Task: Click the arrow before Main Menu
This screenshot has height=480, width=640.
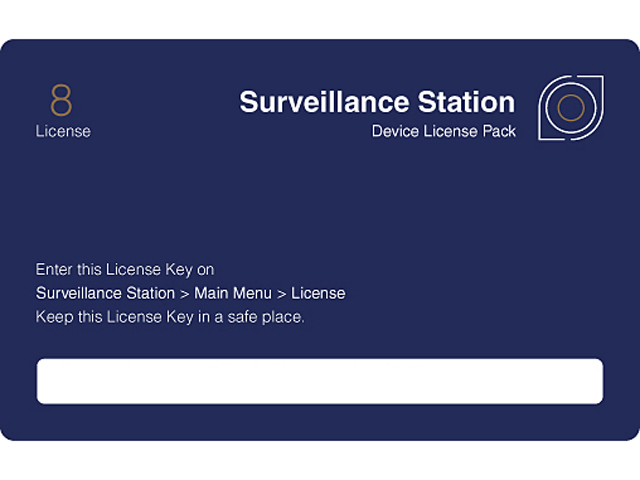Action: (x=185, y=293)
